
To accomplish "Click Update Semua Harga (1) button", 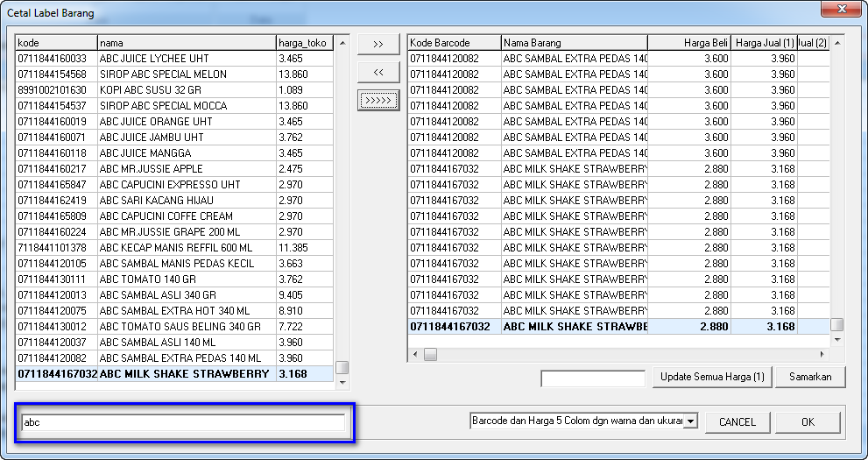I will tap(712, 377).
